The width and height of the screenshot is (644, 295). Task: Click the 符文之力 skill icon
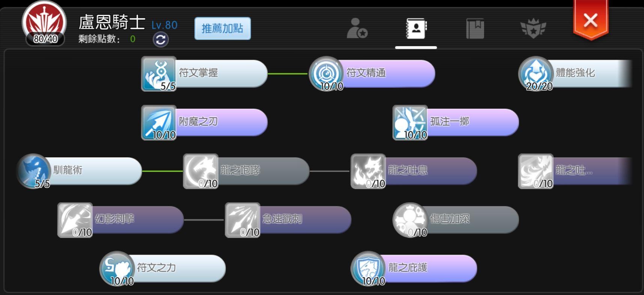(117, 268)
